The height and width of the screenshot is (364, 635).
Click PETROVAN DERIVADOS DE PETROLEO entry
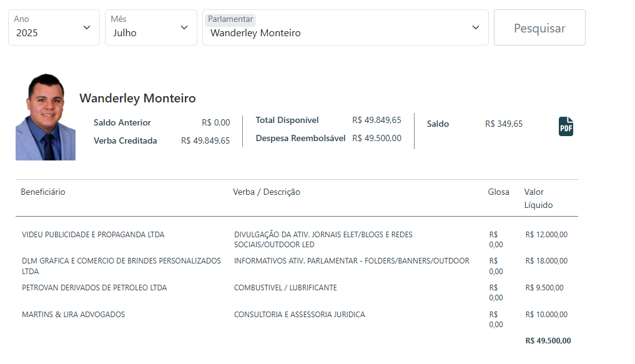(94, 288)
